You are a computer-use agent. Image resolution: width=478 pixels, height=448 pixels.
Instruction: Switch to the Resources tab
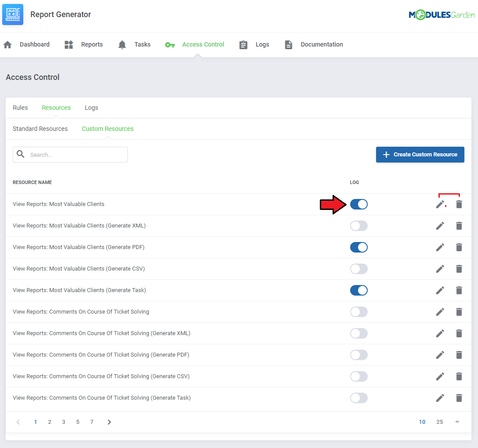click(56, 108)
